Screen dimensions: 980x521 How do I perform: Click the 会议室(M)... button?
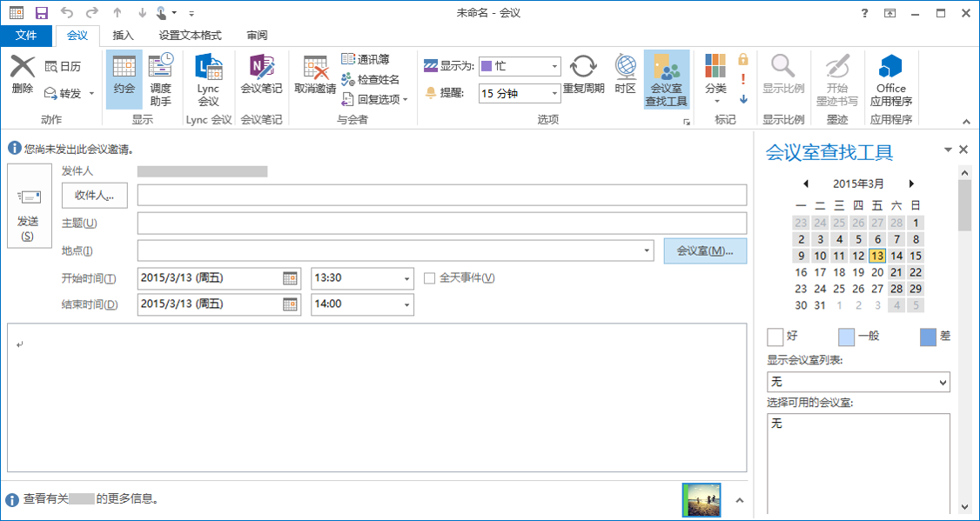(x=705, y=250)
